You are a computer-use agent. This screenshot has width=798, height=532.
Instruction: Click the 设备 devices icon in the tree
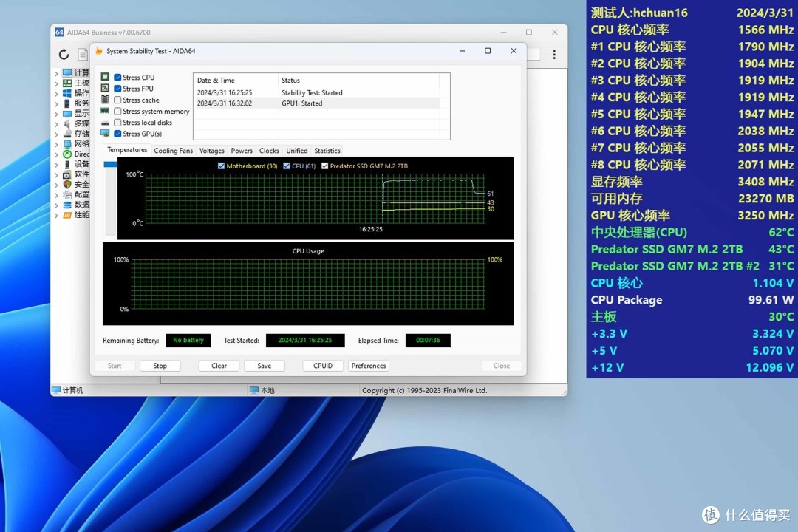point(67,164)
